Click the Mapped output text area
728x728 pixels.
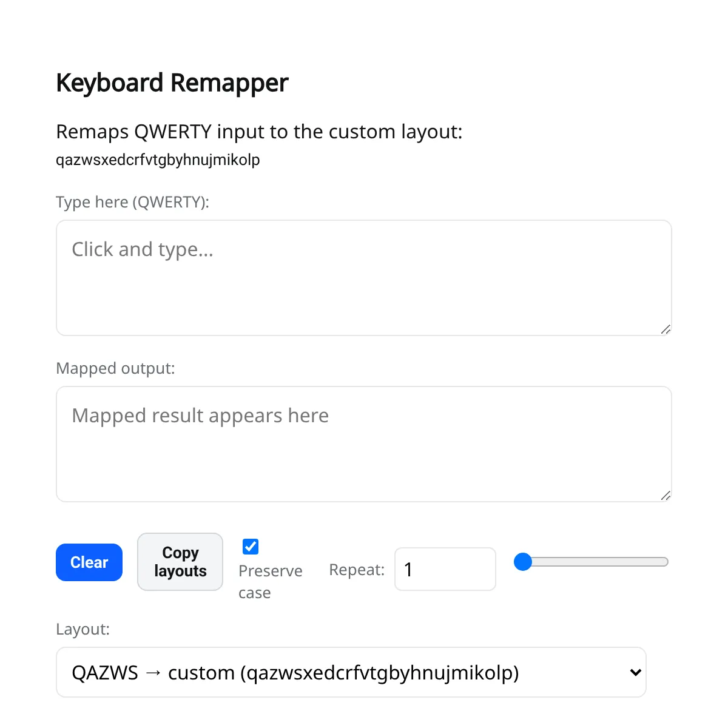pyautogui.click(x=363, y=443)
